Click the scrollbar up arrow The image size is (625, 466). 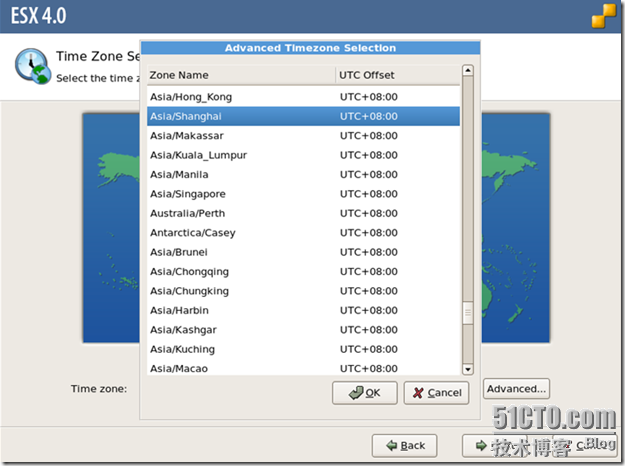coord(468,71)
